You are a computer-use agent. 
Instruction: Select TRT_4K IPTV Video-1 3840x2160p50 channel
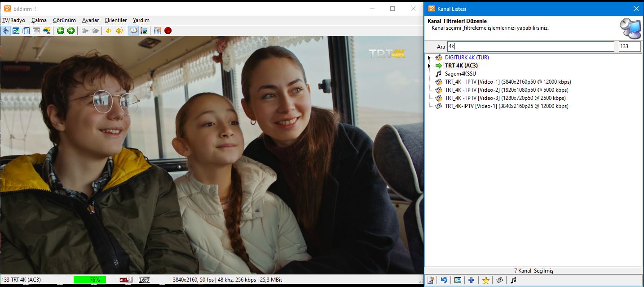[508, 82]
